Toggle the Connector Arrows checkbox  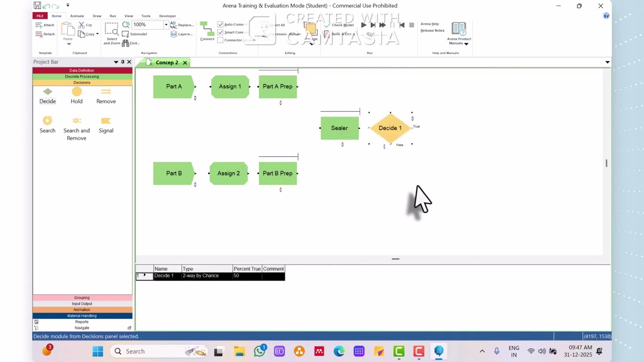pyautogui.click(x=220, y=40)
